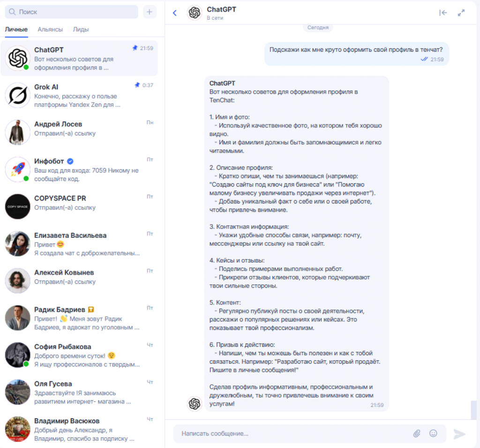The width and height of the screenshot is (480, 448).
Task: Expand chat to fullscreen view
Action: [461, 13]
